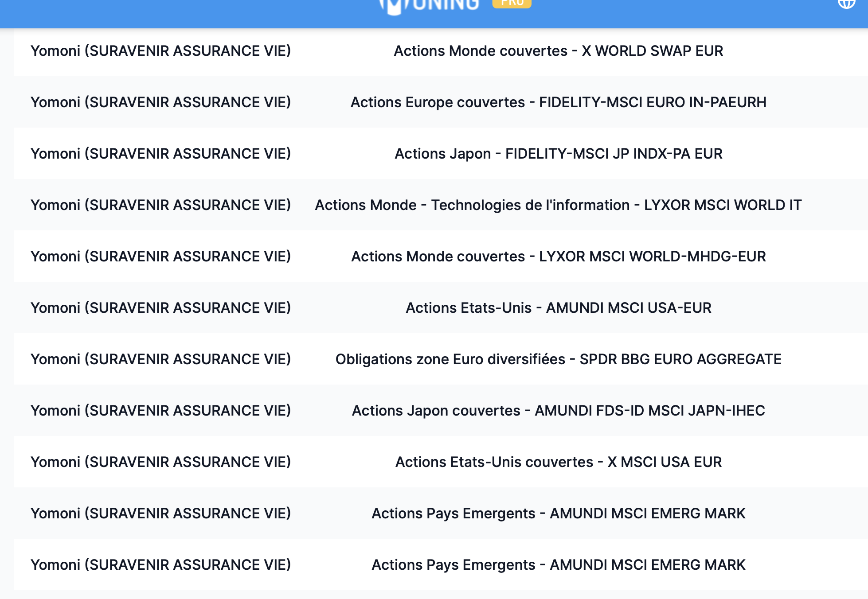This screenshot has height=599, width=868.
Task: Select 'Actions Monde couvertes - LYXOR MSCI WORLD-MHDG-EUR'
Action: (x=558, y=257)
